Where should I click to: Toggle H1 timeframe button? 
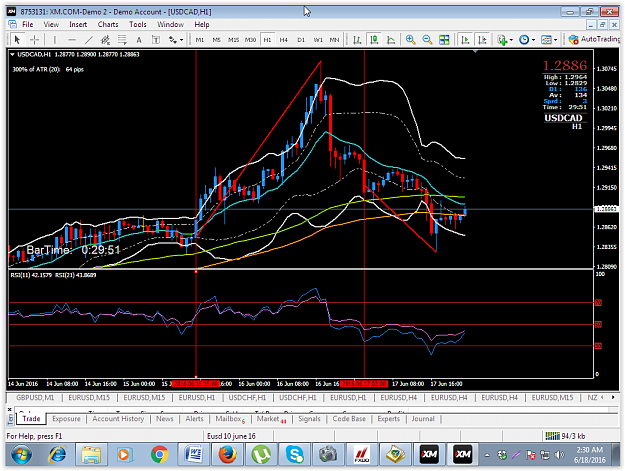coord(267,39)
